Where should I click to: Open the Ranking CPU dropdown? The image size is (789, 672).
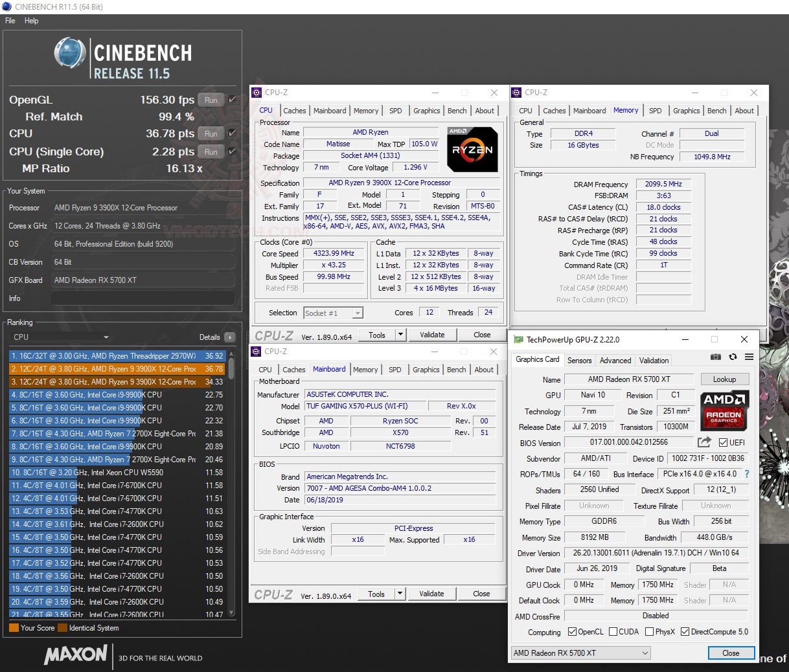pyautogui.click(x=61, y=337)
